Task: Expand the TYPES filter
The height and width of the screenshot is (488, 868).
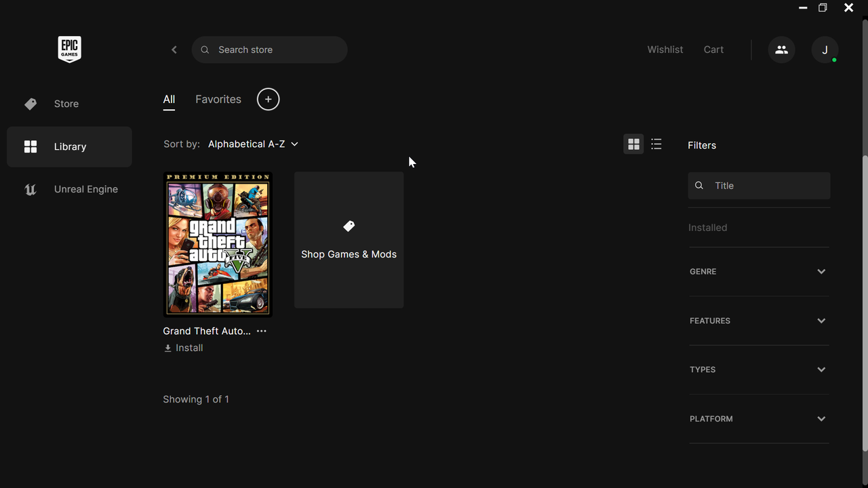Action: click(759, 369)
